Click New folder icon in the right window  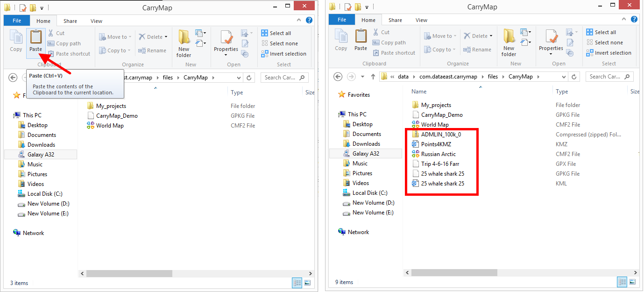click(509, 42)
